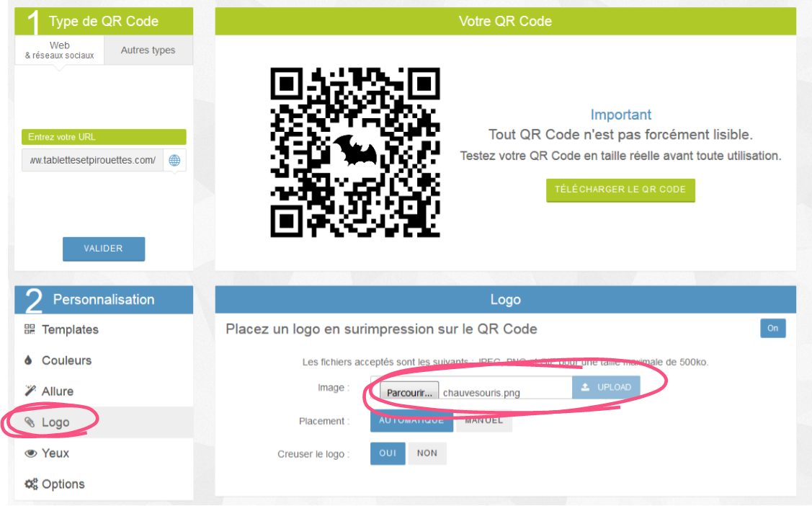Click the Options gears icon

[31, 484]
